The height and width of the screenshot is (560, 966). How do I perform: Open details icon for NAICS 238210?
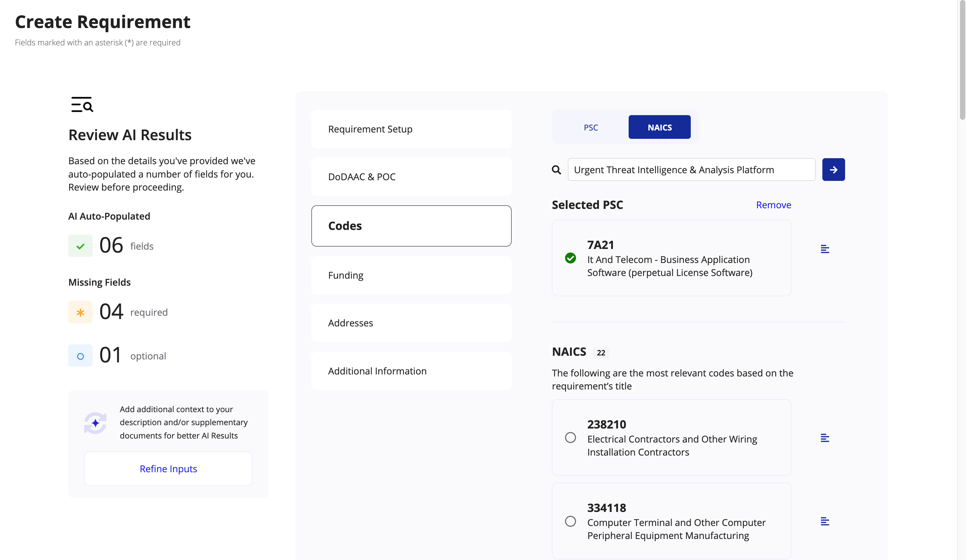pos(825,438)
